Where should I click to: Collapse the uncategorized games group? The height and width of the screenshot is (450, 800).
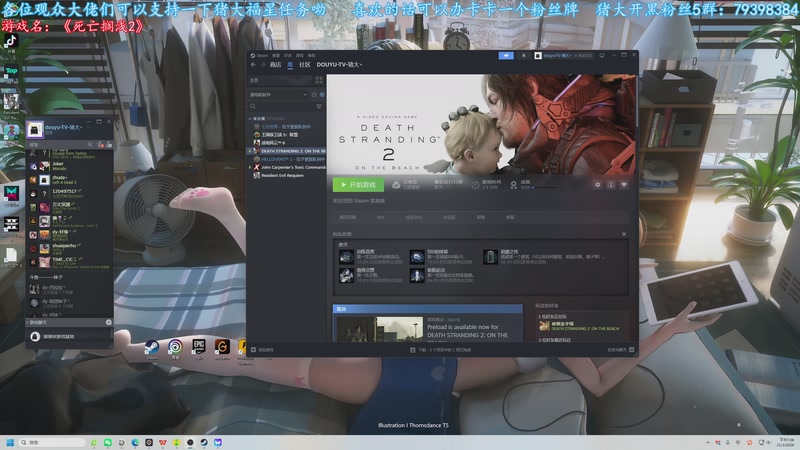pos(249,118)
